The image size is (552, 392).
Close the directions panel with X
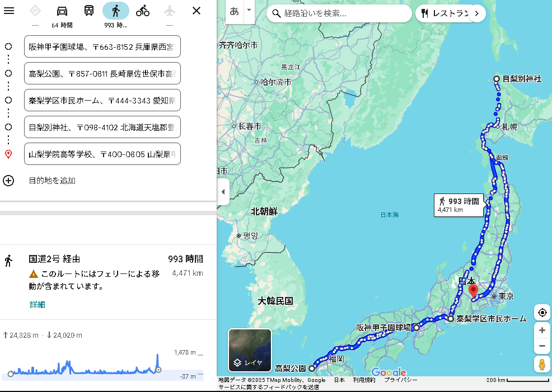[197, 11]
